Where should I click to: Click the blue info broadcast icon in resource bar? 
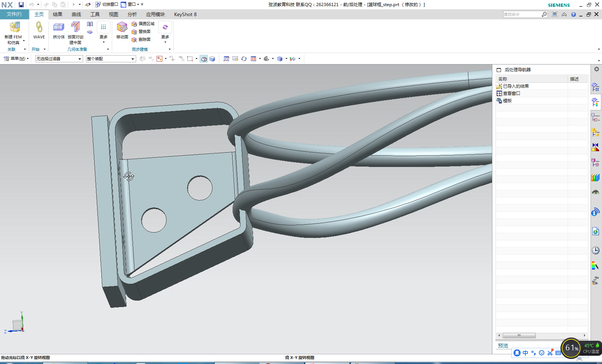click(596, 212)
